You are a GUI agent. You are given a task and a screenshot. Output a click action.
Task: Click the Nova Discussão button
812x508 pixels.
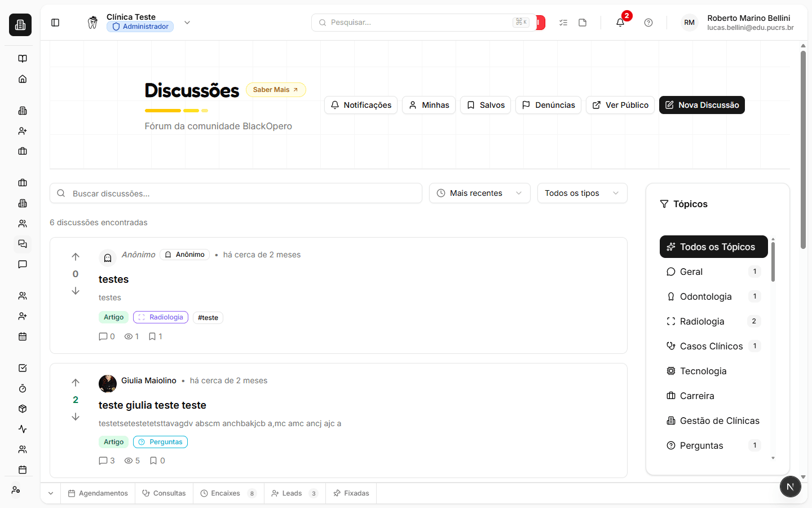coord(701,104)
